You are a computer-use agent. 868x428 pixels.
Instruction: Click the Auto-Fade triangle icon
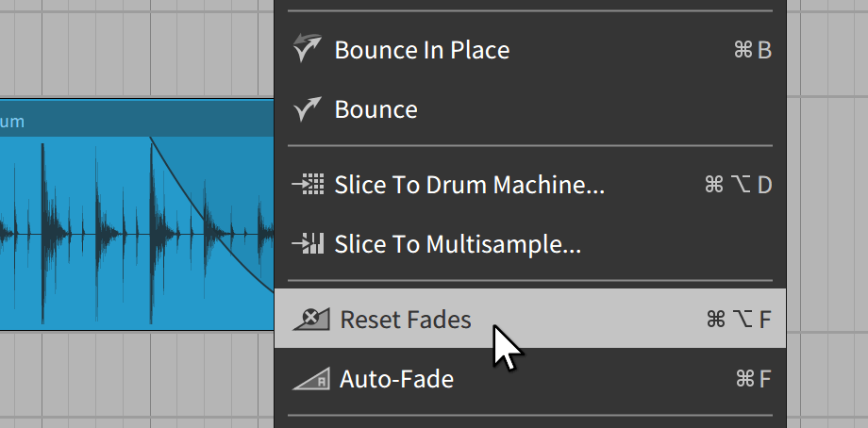coord(310,380)
